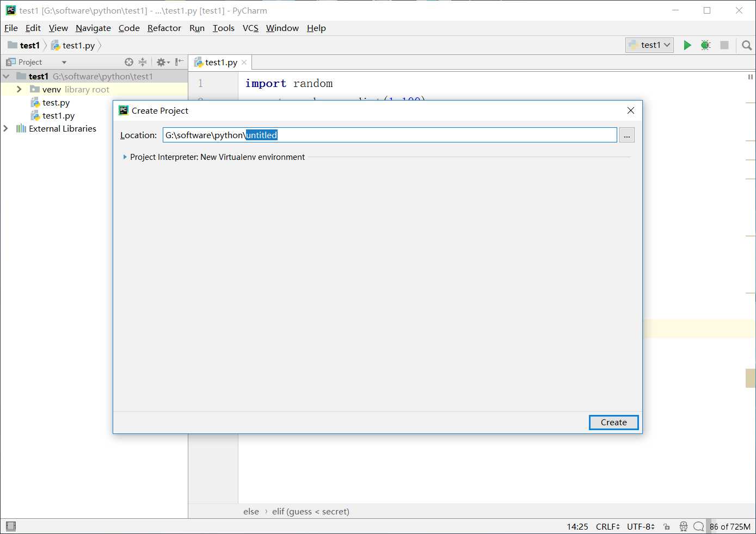Open the notifications speech-bubble icon

click(699, 526)
